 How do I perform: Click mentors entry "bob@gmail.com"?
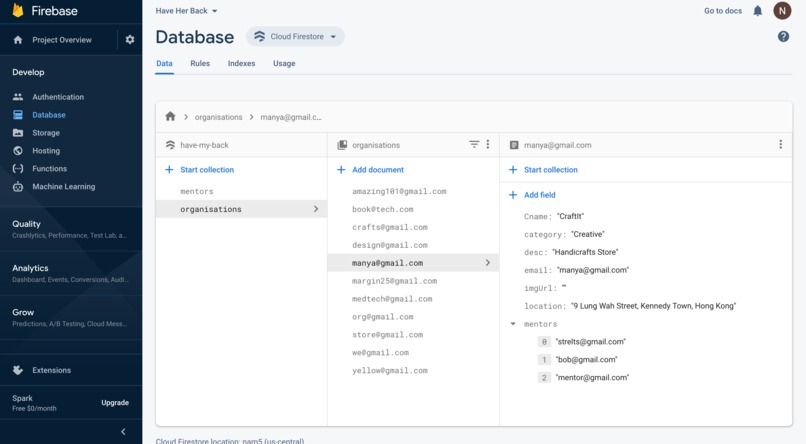click(x=587, y=360)
